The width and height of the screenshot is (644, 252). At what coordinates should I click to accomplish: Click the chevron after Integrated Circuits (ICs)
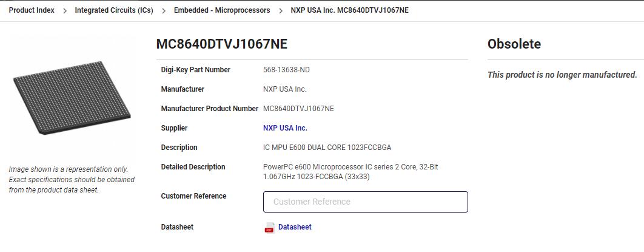(164, 11)
